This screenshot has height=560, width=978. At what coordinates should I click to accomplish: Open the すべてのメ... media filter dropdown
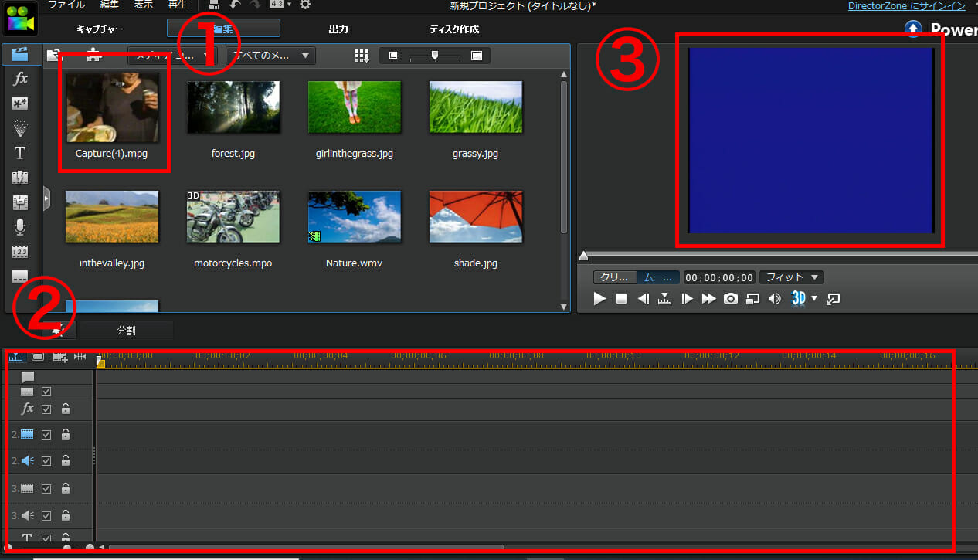pyautogui.click(x=270, y=56)
